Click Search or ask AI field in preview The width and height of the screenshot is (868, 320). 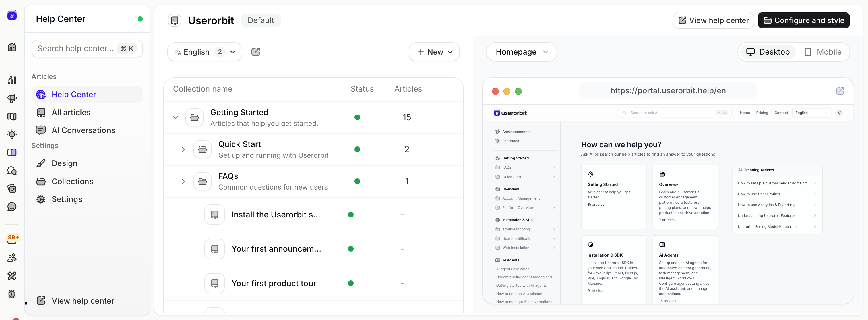(675, 113)
